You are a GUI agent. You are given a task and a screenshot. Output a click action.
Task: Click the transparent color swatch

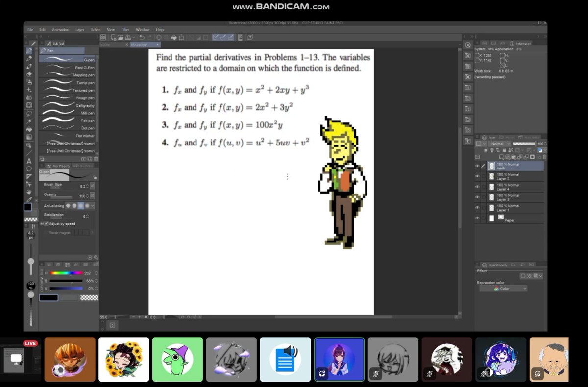point(89,297)
